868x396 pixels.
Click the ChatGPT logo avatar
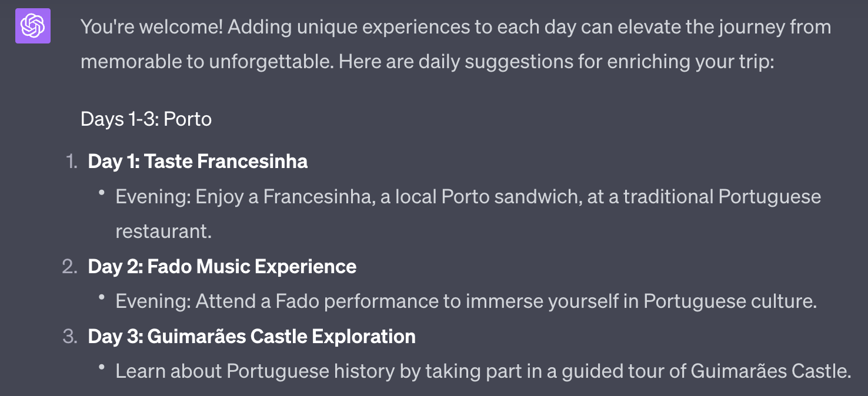pos(33,26)
